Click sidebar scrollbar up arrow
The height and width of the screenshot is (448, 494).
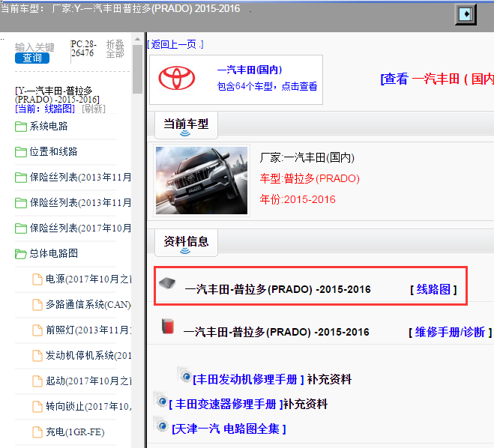point(137,40)
